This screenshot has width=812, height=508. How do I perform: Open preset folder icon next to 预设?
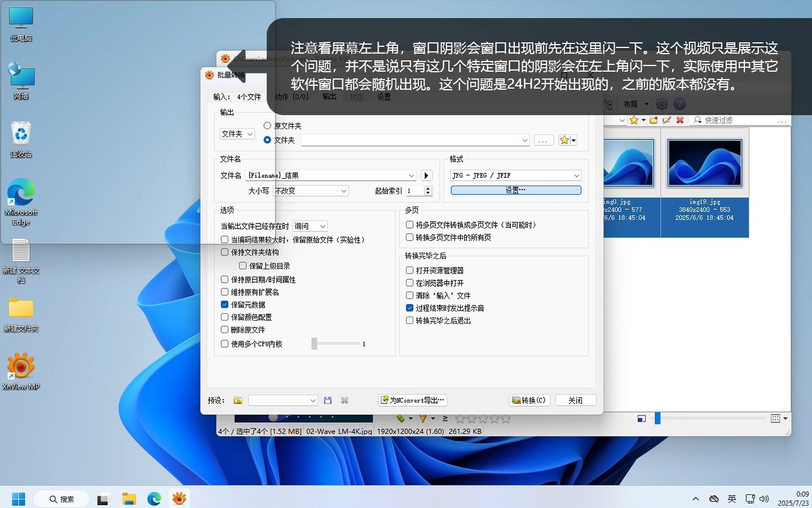coord(238,400)
